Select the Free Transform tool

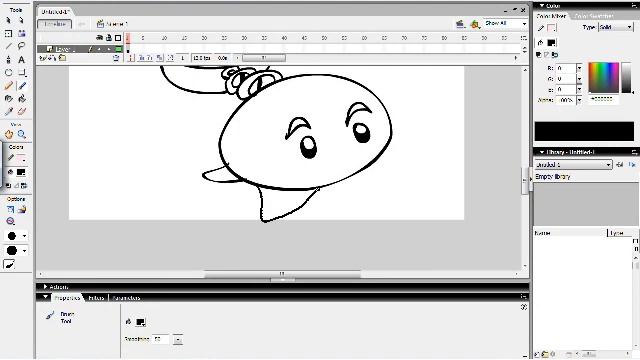click(x=9, y=33)
